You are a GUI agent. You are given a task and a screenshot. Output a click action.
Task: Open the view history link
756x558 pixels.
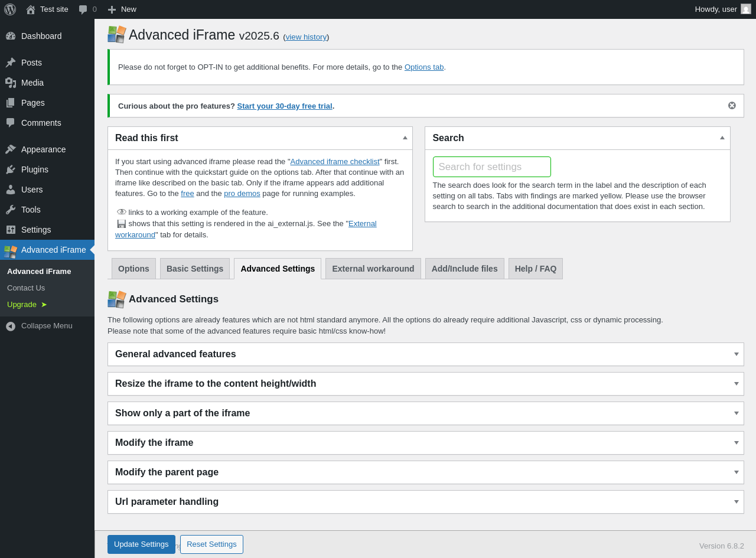click(306, 37)
